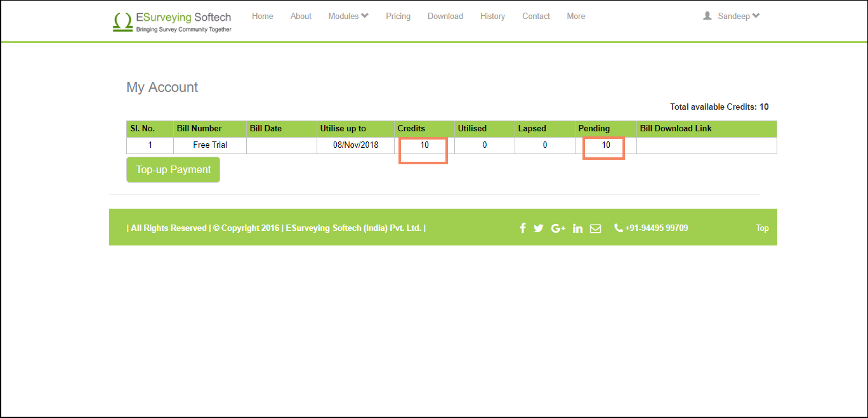
Task: Click the Total available Credits text
Action: 720,107
